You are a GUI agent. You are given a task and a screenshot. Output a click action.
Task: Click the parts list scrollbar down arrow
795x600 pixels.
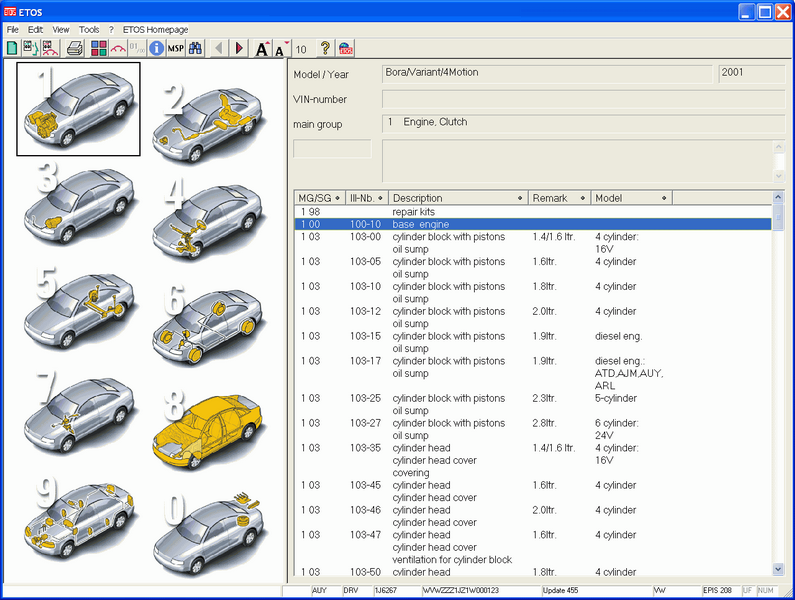[779, 569]
